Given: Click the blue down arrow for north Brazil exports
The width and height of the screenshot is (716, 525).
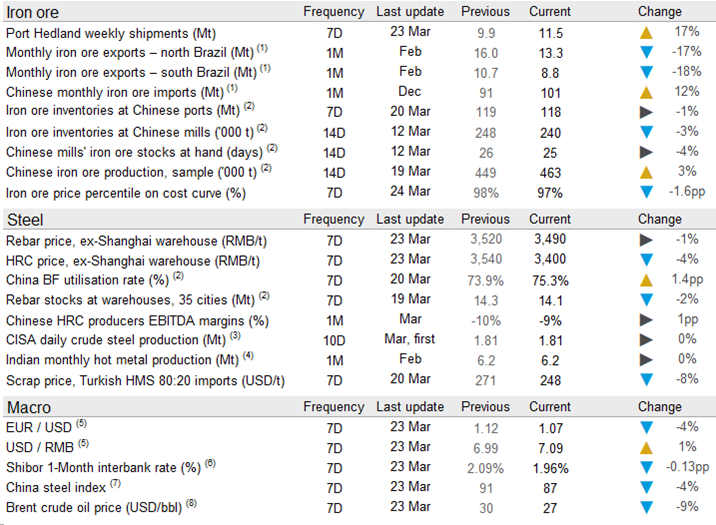Looking at the screenshot, I should pyautogui.click(x=646, y=53).
